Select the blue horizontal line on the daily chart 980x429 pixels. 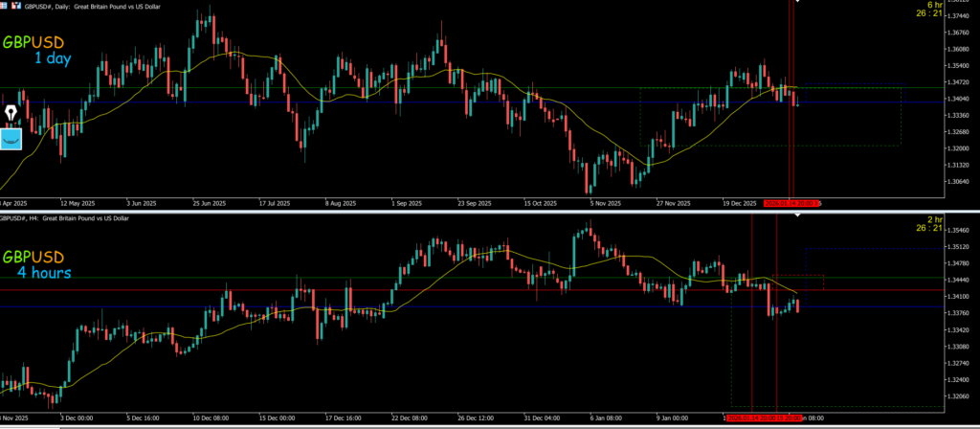coord(479,102)
